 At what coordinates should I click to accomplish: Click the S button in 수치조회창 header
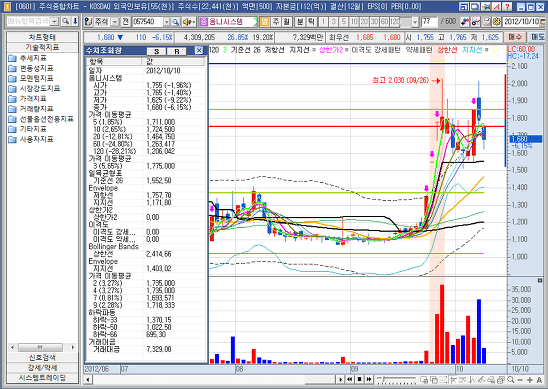157,51
